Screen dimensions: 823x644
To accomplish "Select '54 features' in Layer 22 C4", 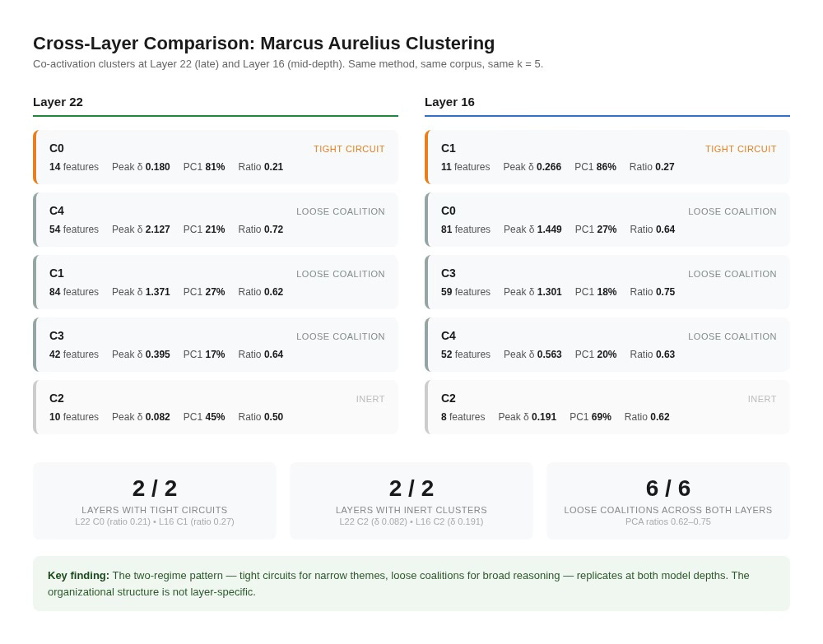I will point(74,229).
